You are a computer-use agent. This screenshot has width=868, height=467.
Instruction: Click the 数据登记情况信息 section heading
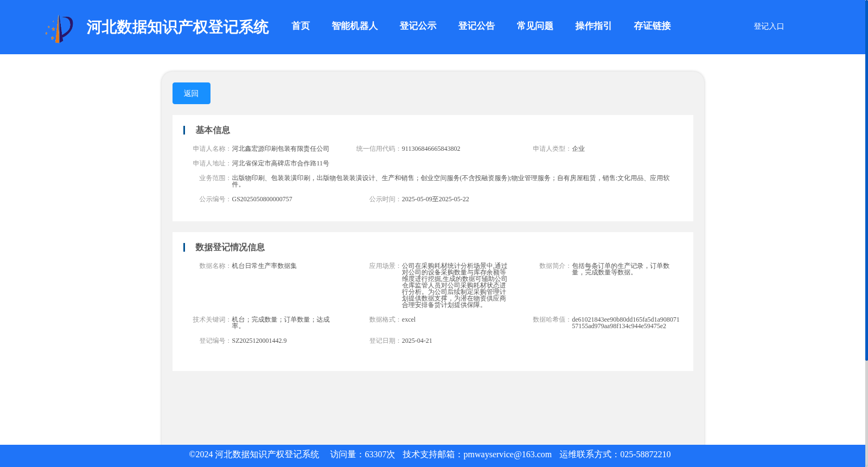[x=230, y=247]
